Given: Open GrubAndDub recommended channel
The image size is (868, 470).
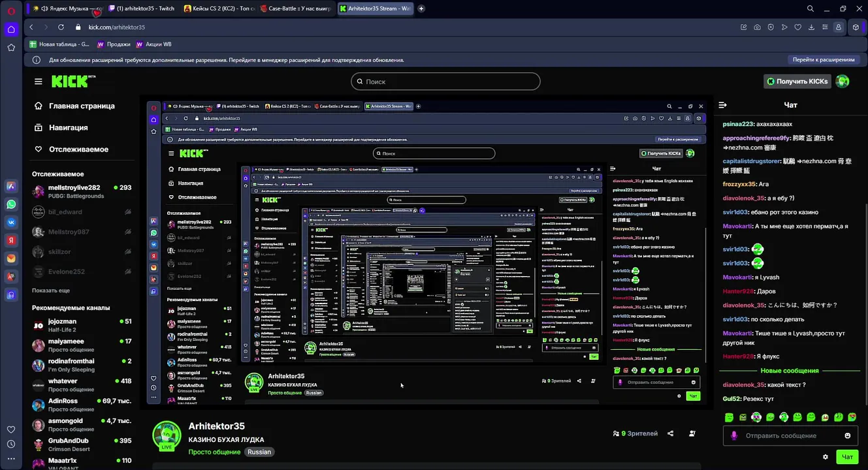Looking at the screenshot, I should click(x=82, y=445).
